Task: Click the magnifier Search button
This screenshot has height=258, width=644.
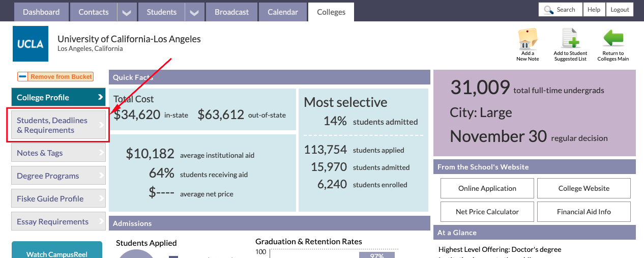Action: point(560,10)
